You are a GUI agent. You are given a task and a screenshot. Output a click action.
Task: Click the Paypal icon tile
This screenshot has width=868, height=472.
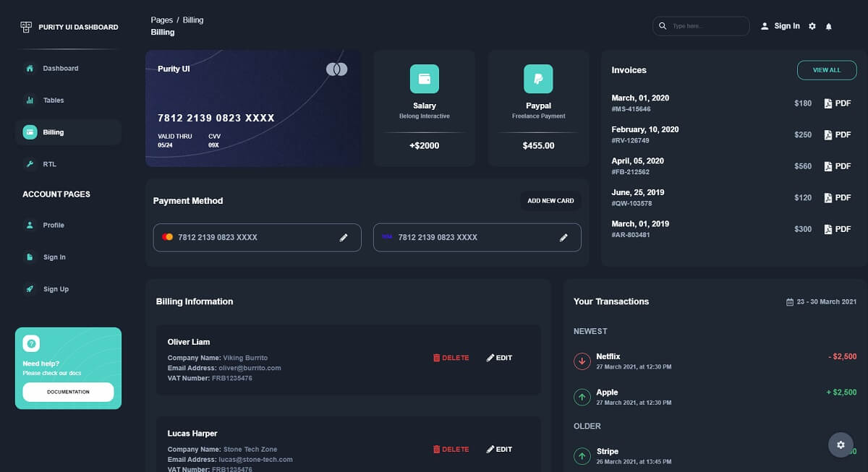tap(538, 79)
